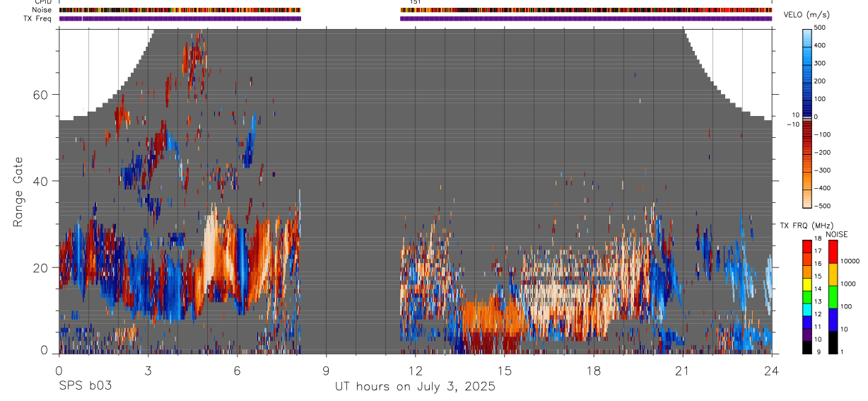
Task: Click the "TX Freq" row label at top
Action: pos(38,18)
